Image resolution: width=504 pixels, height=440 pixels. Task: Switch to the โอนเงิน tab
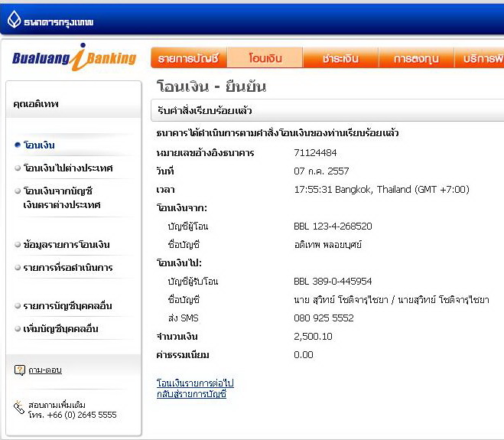click(265, 58)
